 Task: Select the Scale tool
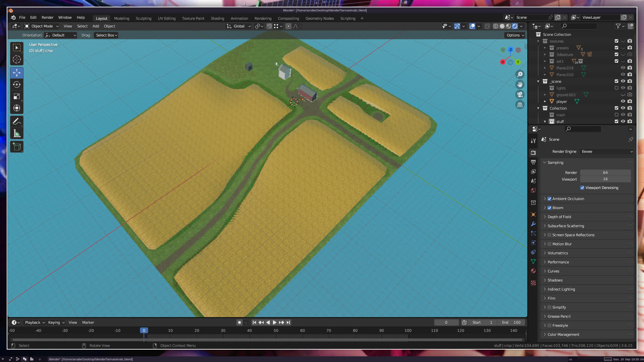tap(17, 97)
